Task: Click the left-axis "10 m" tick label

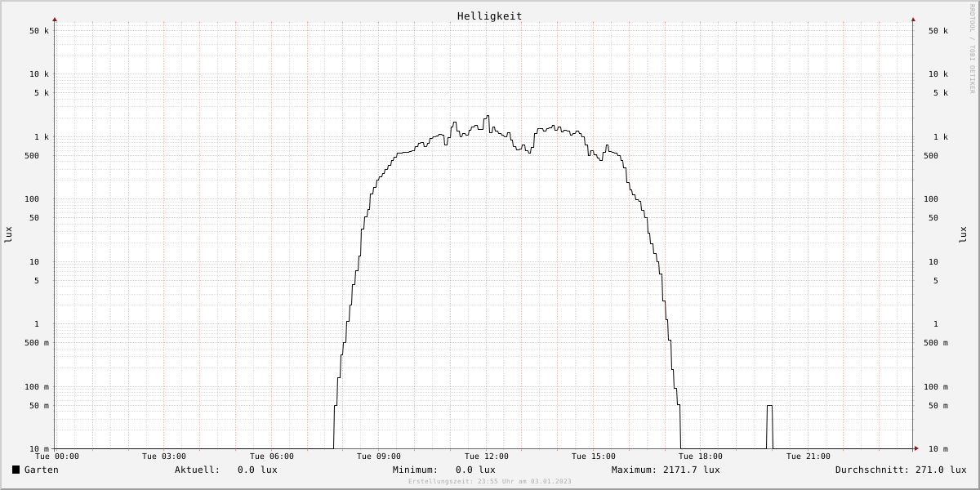Action: pos(39,449)
